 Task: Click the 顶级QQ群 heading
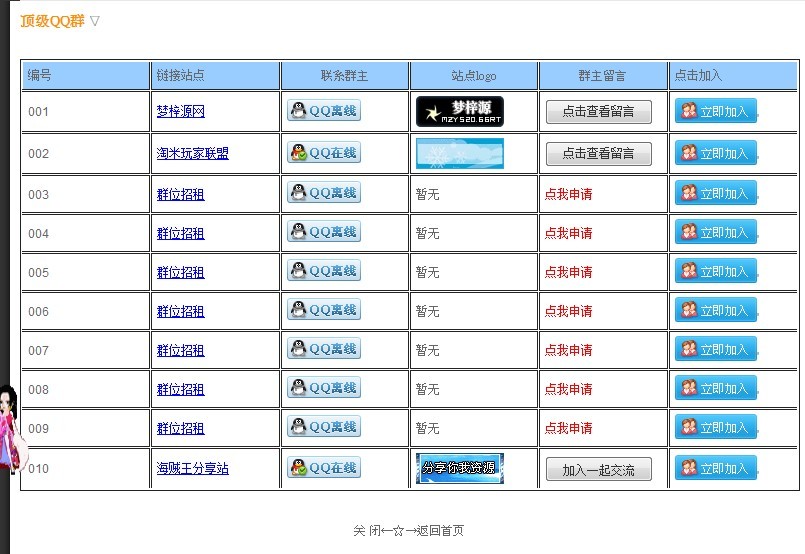click(52, 21)
